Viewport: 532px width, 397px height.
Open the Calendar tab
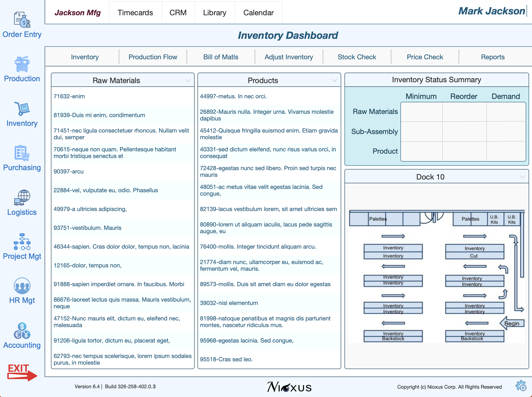pos(258,13)
